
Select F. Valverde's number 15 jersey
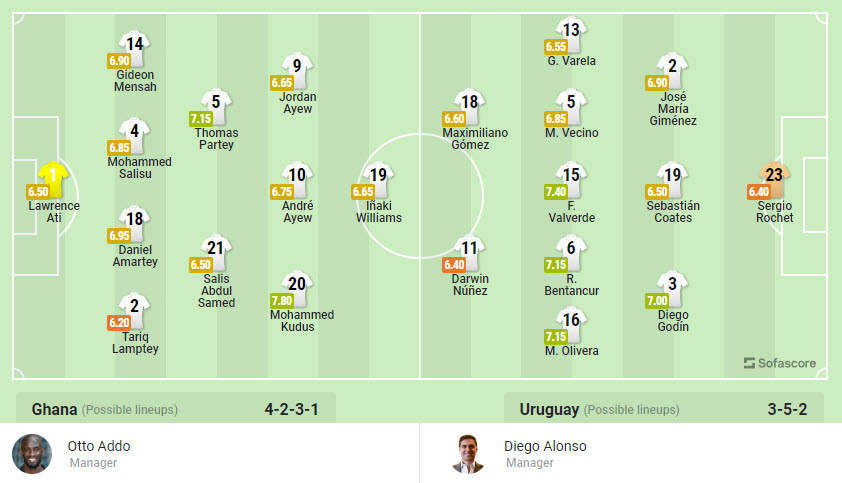click(571, 177)
